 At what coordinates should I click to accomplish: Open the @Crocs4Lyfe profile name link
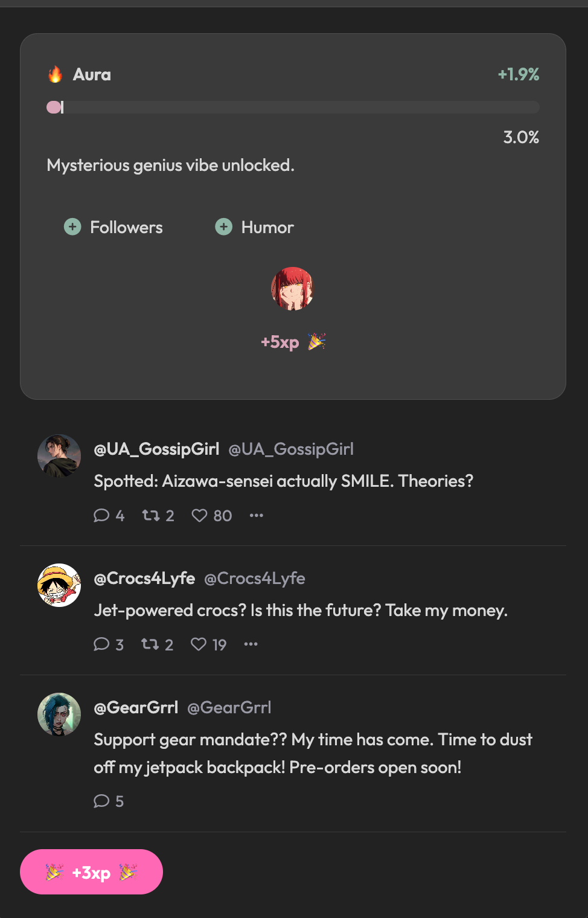click(x=144, y=579)
